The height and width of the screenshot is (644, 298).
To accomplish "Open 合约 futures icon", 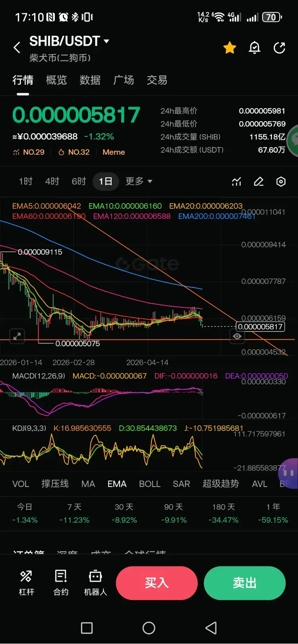I will (x=61, y=583).
